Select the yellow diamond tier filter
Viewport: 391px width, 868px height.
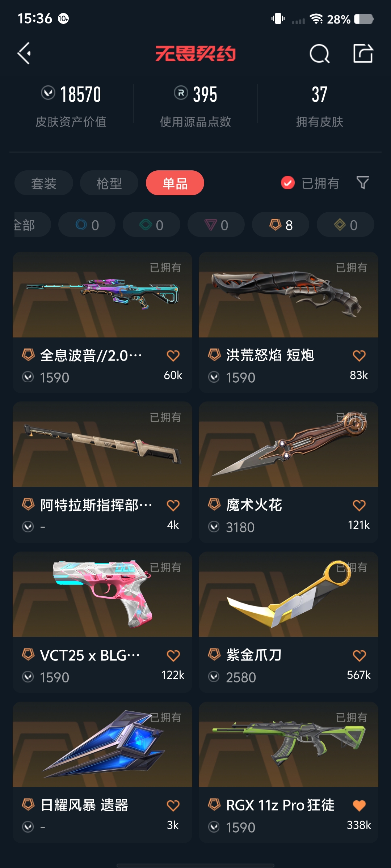click(x=345, y=225)
